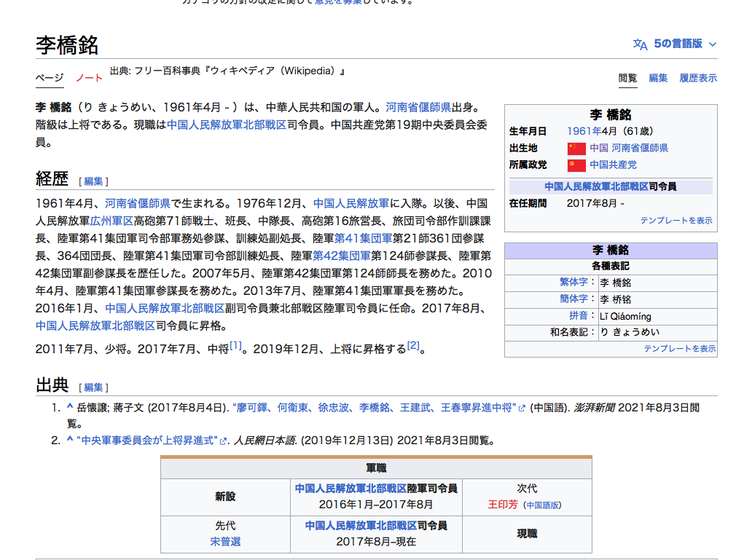Click the 新設 cell in the 軍職 table
744x560 pixels.
(x=225, y=497)
